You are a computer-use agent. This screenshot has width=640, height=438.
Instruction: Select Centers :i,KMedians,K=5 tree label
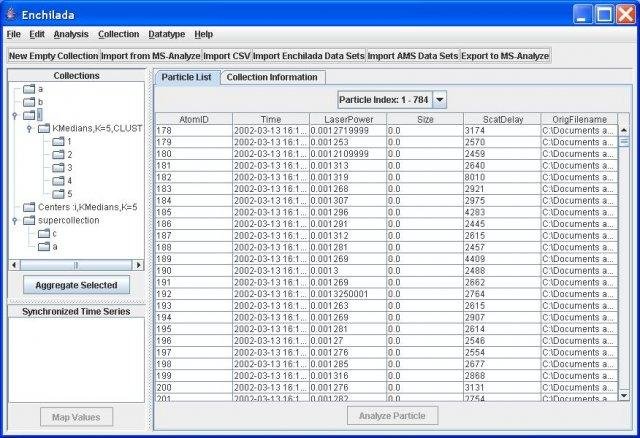[87, 207]
